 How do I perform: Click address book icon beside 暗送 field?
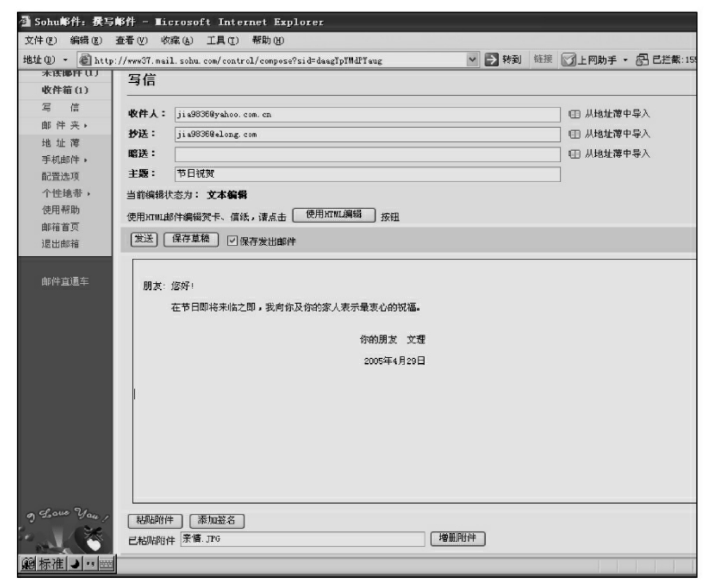[574, 154]
